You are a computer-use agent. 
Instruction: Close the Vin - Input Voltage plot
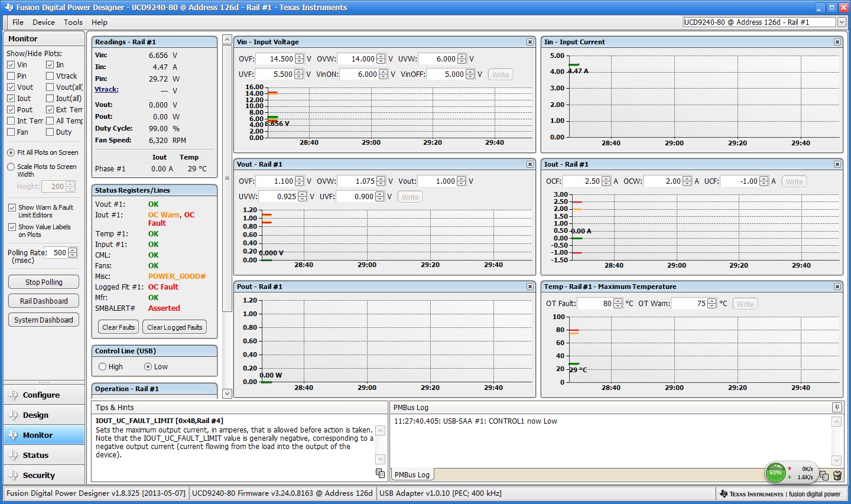point(530,42)
